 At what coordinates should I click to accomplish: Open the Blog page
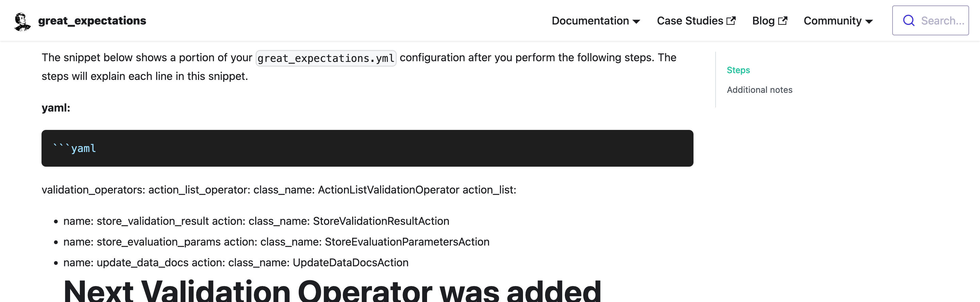(765, 20)
